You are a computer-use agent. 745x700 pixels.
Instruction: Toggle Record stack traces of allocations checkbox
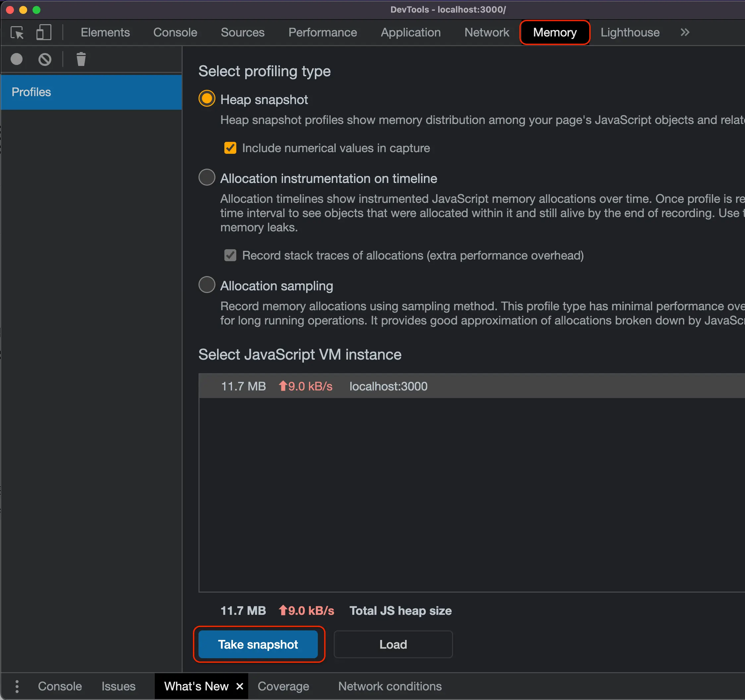230,255
